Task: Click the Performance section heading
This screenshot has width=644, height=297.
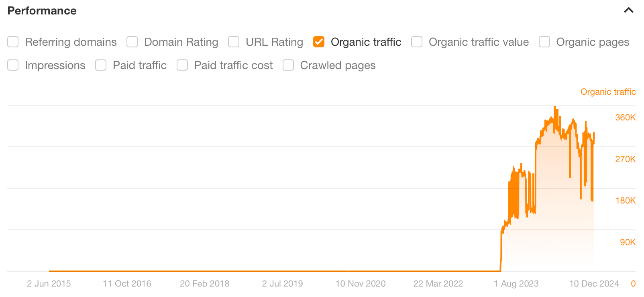Action: pos(42,11)
